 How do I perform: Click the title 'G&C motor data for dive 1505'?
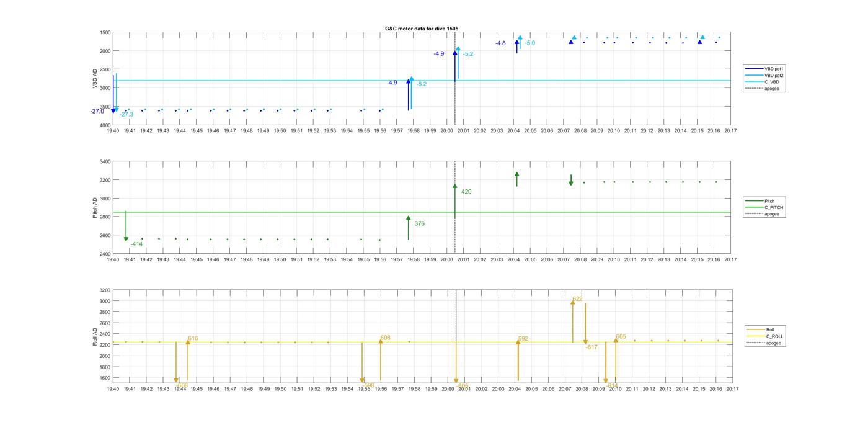click(422, 29)
